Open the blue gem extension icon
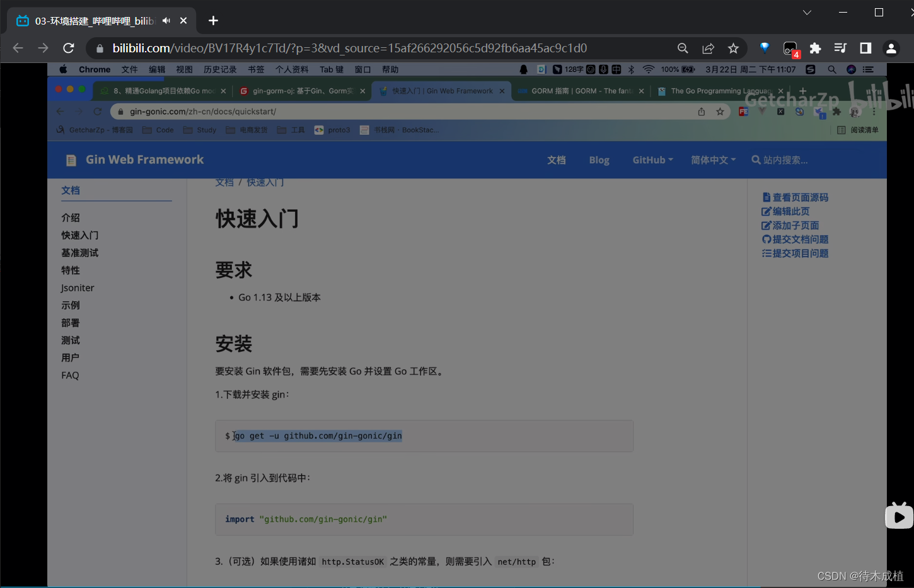The image size is (914, 588). [765, 48]
